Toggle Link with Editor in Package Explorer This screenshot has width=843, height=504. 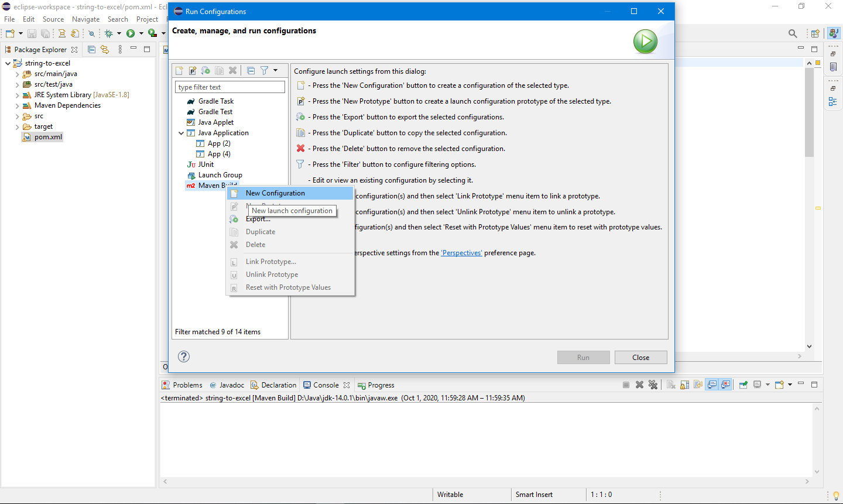pos(105,49)
